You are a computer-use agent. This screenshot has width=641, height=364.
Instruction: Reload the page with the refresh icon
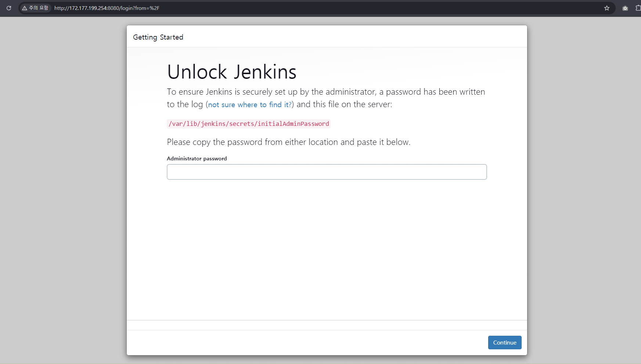coord(9,8)
